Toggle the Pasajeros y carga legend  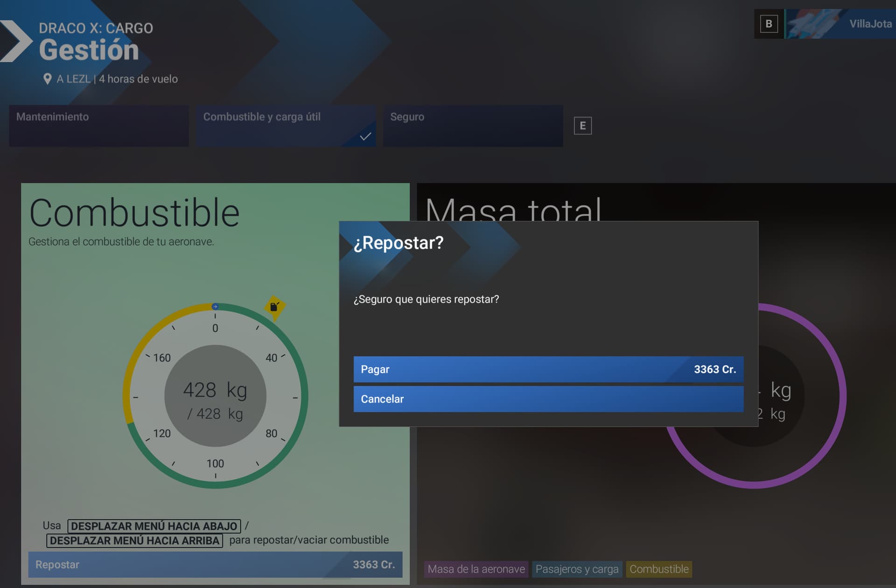coord(577,569)
